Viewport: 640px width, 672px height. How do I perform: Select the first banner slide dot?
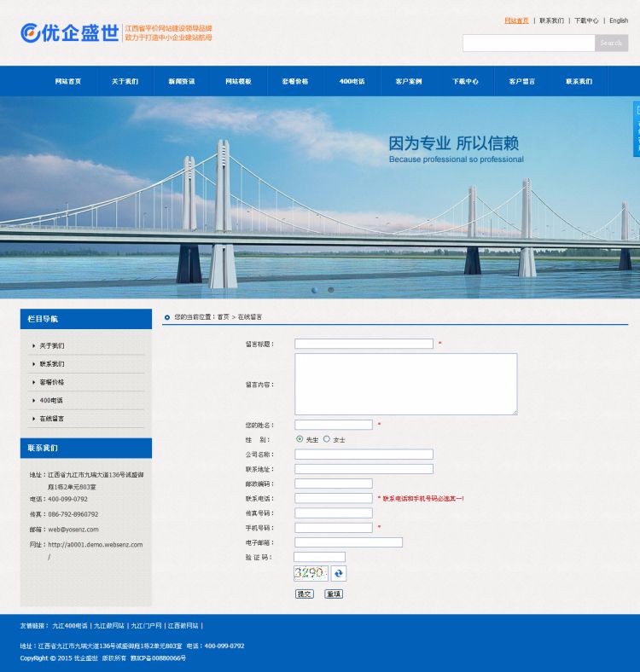click(314, 290)
